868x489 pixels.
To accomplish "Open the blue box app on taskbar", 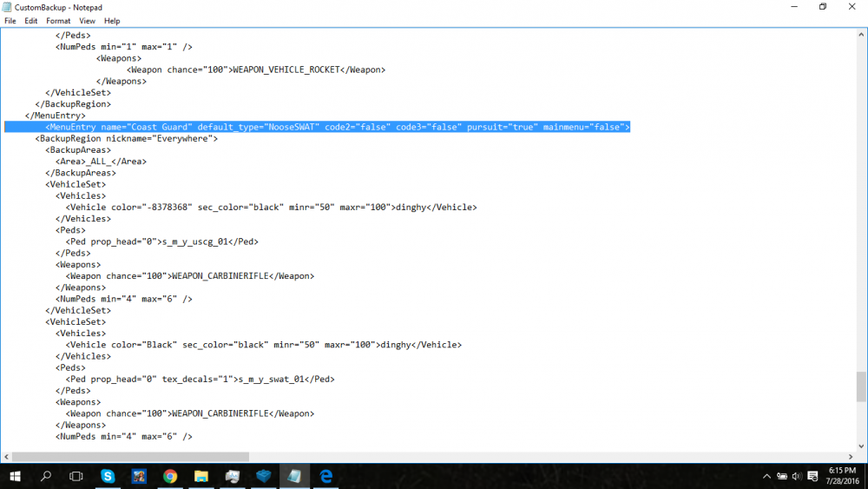I will click(264, 476).
